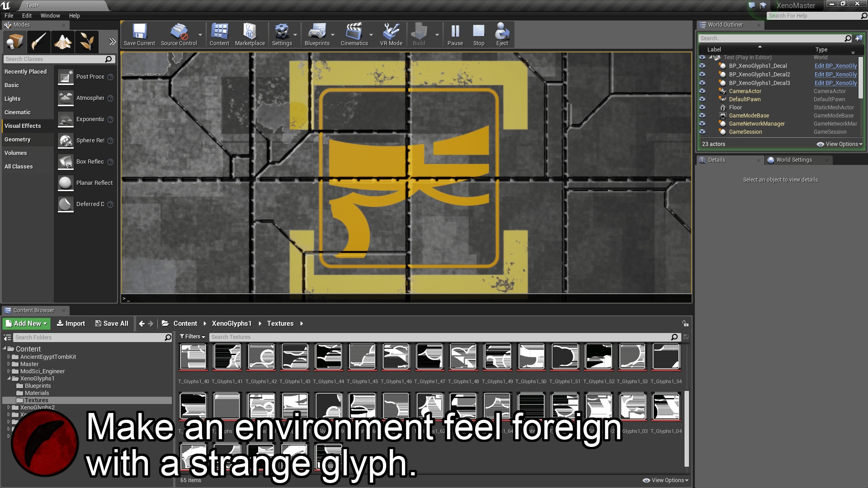The image size is (868, 488).
Task: Open Edit BP_XenoGly link for Decal3
Action: [835, 83]
